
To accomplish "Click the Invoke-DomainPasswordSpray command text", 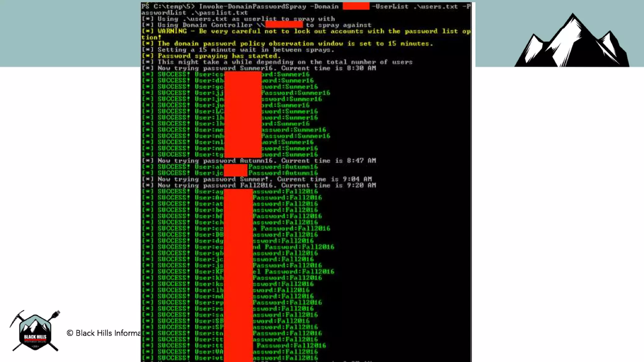I will click(x=253, y=6).
